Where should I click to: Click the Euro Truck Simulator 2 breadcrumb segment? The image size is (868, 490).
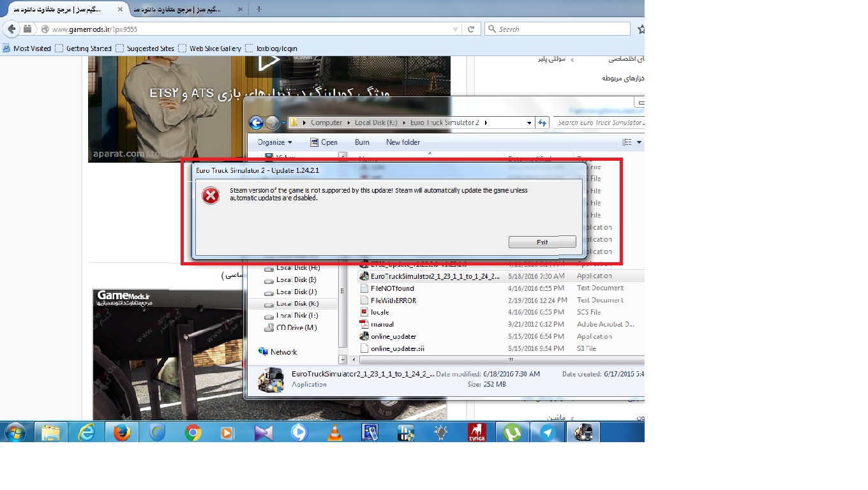point(444,122)
